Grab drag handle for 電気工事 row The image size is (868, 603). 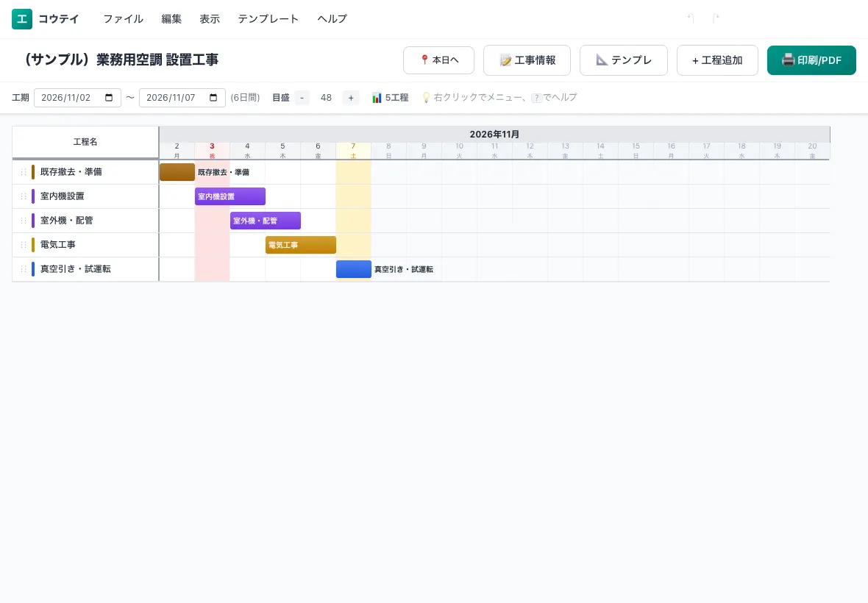pyautogui.click(x=24, y=245)
